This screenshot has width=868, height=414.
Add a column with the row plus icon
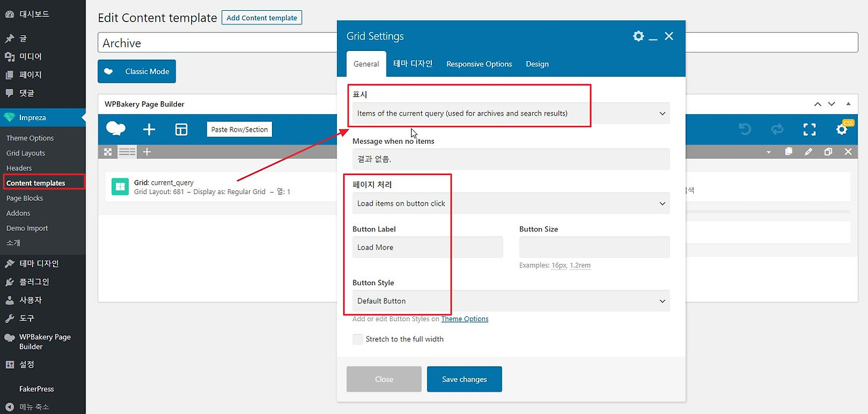pos(146,152)
